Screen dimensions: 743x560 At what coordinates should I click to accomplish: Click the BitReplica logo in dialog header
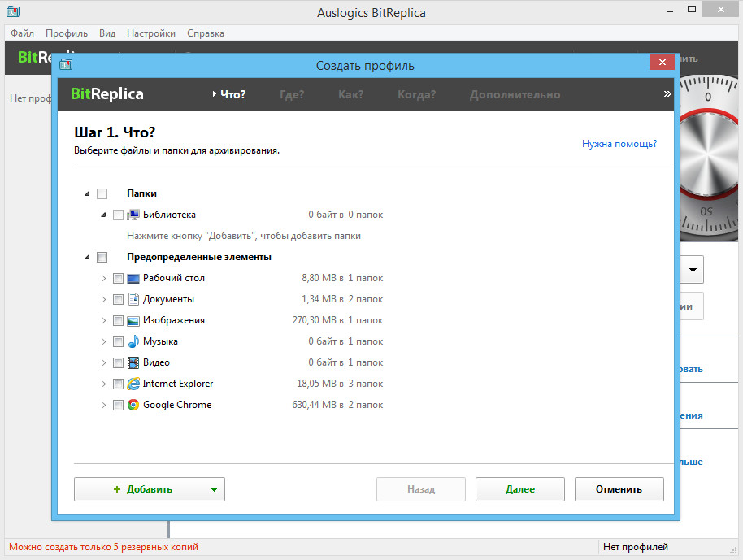coord(107,93)
